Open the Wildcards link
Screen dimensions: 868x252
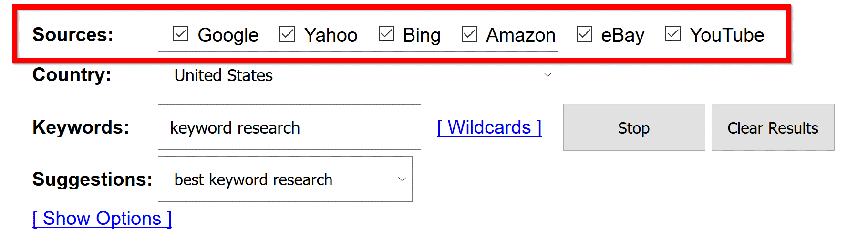(x=489, y=127)
